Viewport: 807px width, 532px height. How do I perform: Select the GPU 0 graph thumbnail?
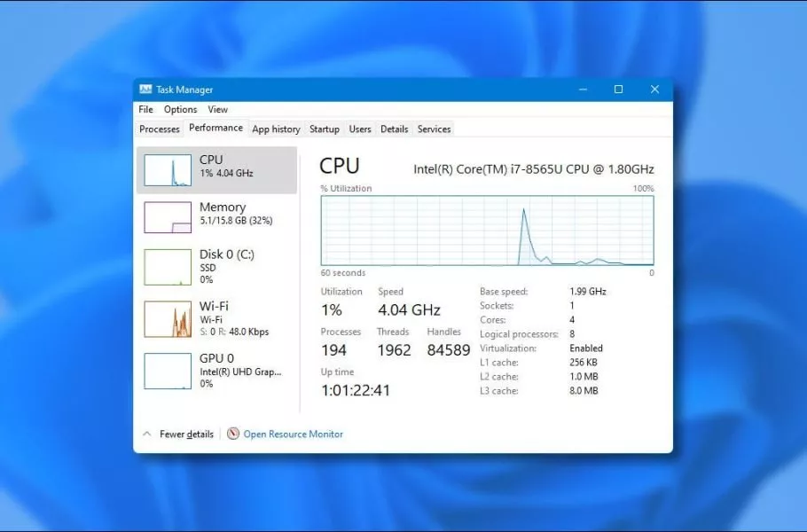pos(168,371)
